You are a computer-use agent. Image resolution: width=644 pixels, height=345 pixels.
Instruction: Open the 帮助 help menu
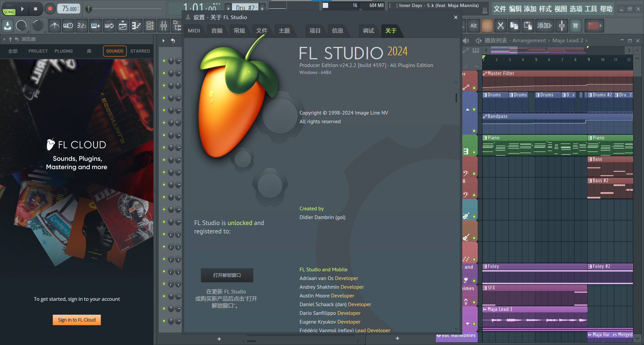(x=606, y=9)
